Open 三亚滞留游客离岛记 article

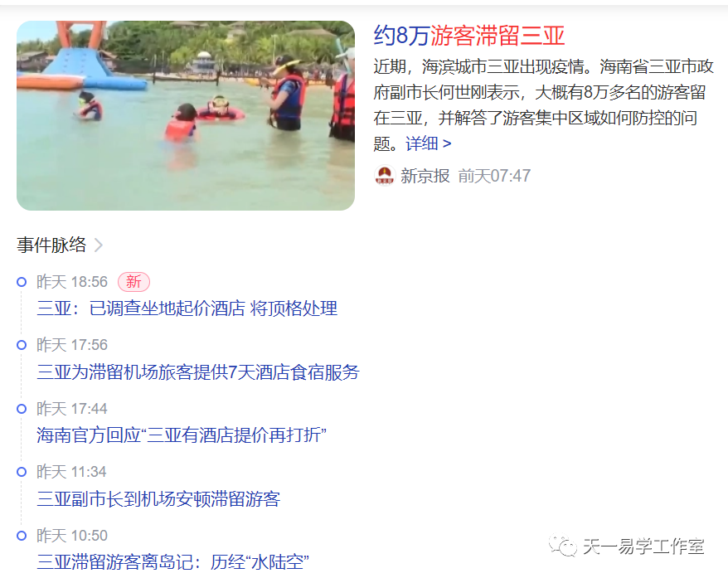[x=172, y=562]
